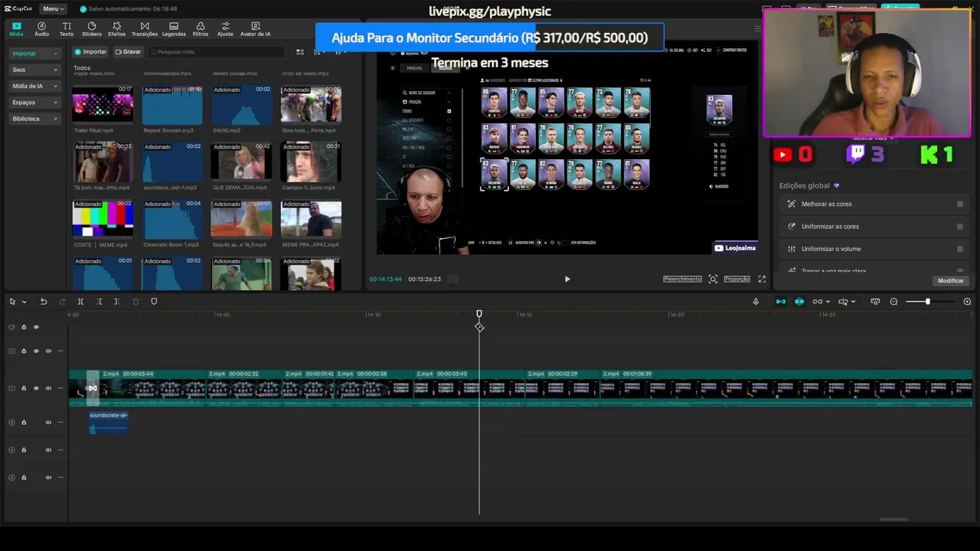980x551 pixels.
Task: Open more options of the soundscrate audio track
Action: [60, 422]
